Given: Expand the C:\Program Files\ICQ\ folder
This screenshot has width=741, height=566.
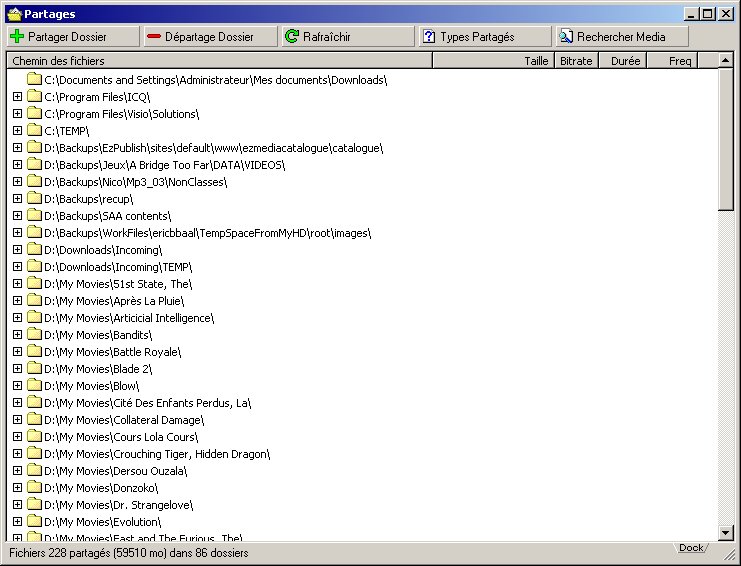Looking at the screenshot, I should (x=17, y=97).
